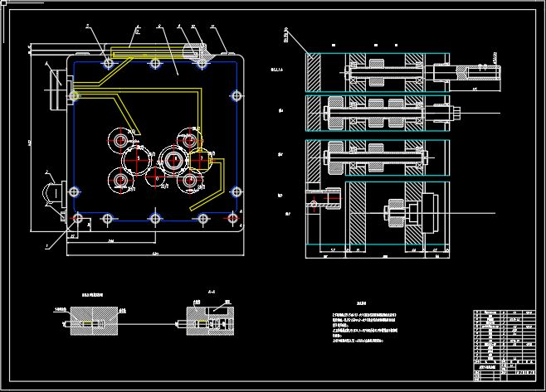
Task: Click the blue gasket outline inside housing
Action: click(x=156, y=141)
